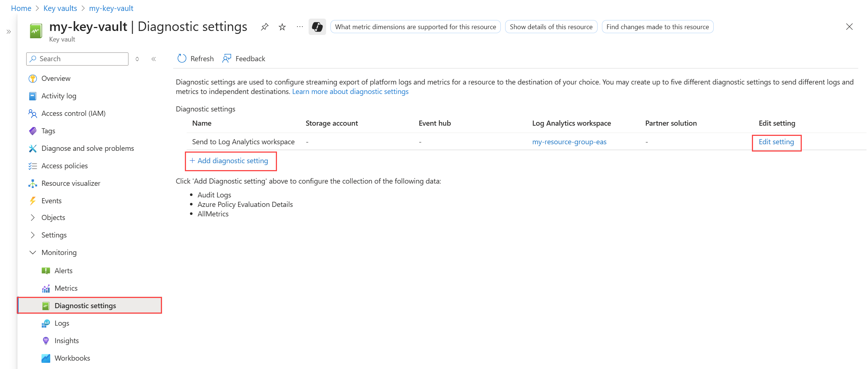Click the Key vaults breadcrumb

point(60,8)
